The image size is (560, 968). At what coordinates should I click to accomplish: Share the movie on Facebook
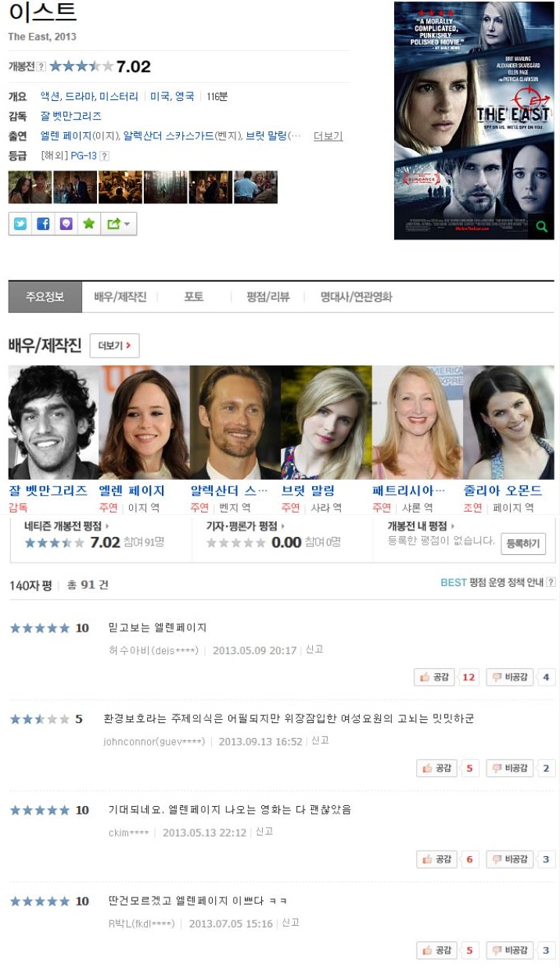43,224
